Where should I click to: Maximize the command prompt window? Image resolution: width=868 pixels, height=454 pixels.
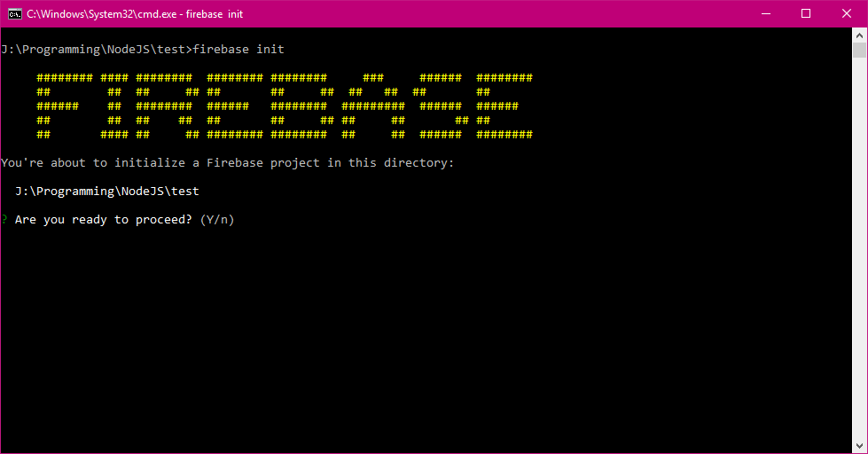point(806,14)
